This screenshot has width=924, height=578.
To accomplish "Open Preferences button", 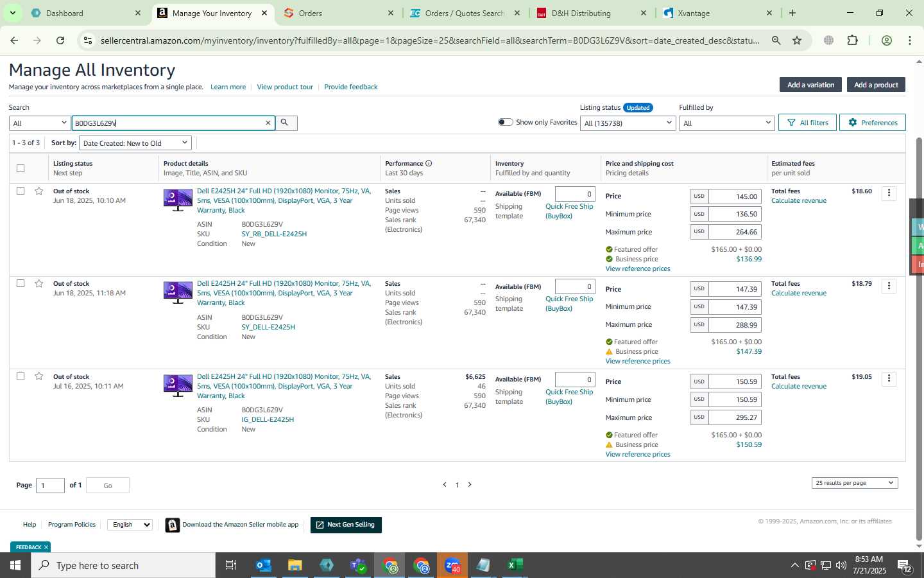I will click(873, 123).
